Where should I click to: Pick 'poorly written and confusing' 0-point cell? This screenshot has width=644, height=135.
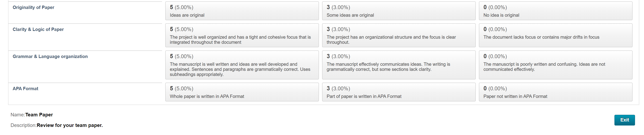tap(555, 65)
